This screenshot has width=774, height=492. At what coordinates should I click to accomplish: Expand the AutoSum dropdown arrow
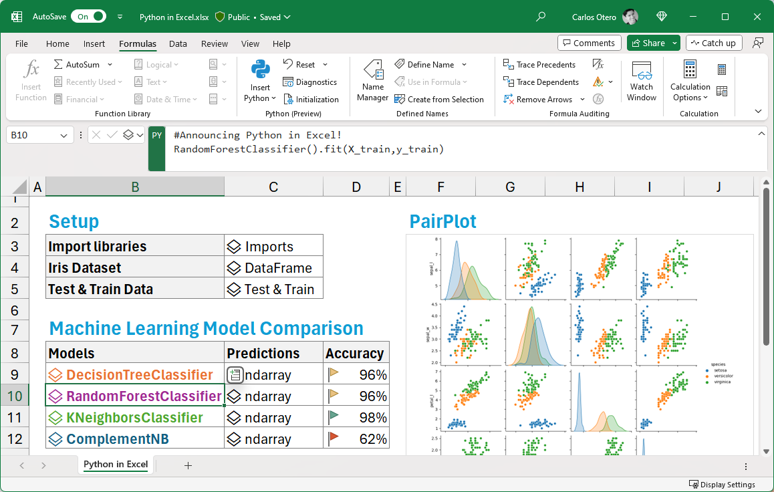pos(110,65)
